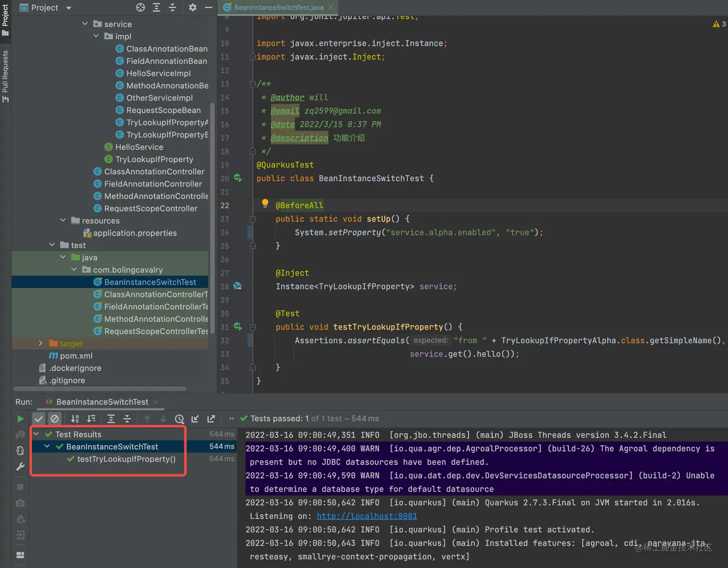The height and width of the screenshot is (568, 728).
Task: Select HelloServiceImpl in project tree
Action: tap(158, 73)
